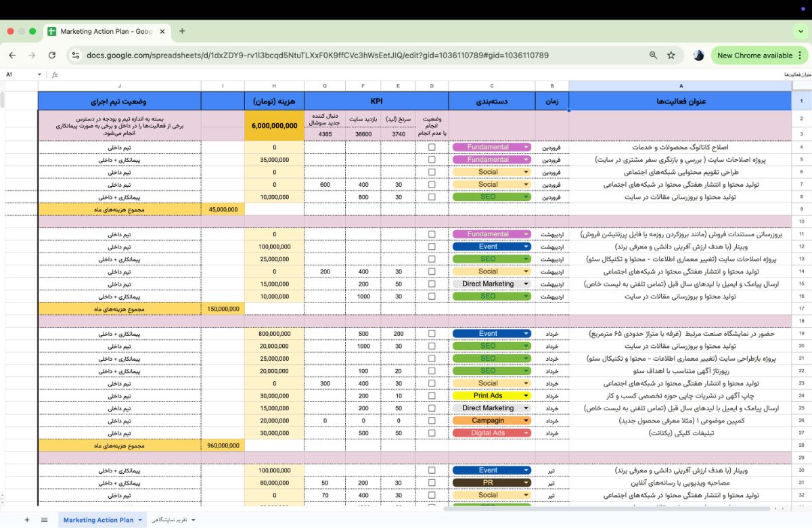Add a new sheet with plus icon
This screenshot has height=528, width=812.
tap(27, 520)
